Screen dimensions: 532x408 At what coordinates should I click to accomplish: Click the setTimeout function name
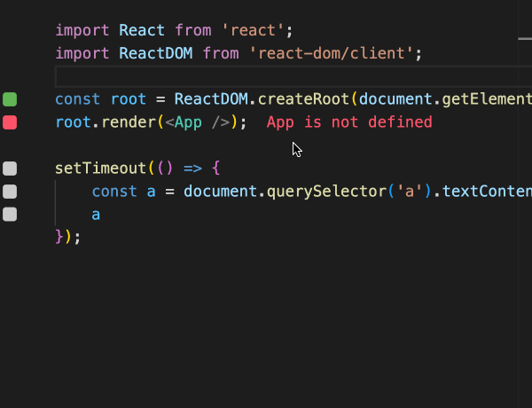click(x=100, y=169)
